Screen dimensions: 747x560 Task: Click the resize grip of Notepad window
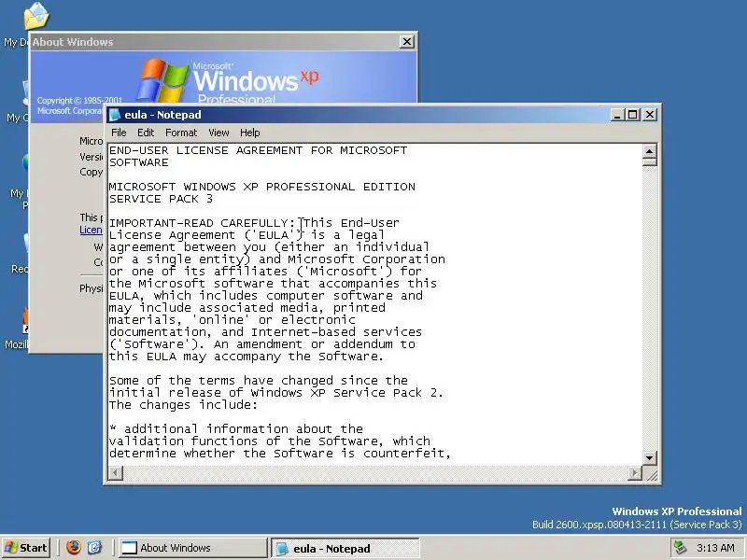[653, 475]
